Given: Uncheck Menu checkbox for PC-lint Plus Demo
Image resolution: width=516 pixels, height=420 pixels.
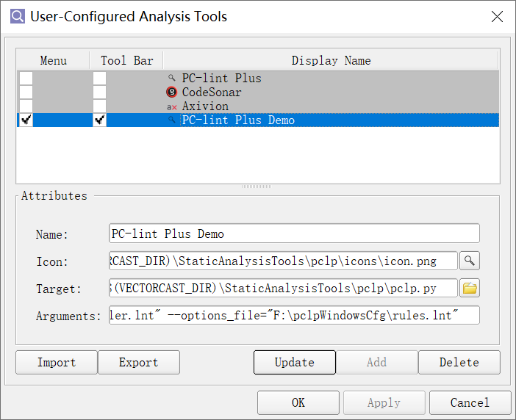Looking at the screenshot, I should 26,120.
